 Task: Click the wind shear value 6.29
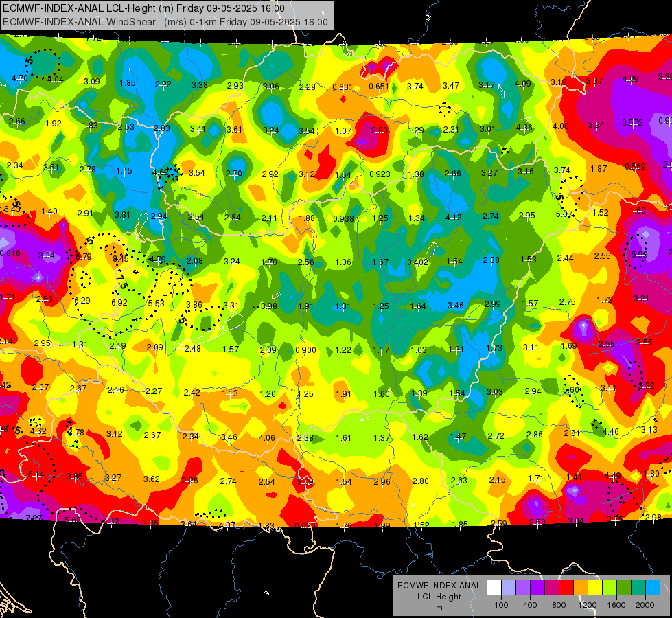point(82,300)
